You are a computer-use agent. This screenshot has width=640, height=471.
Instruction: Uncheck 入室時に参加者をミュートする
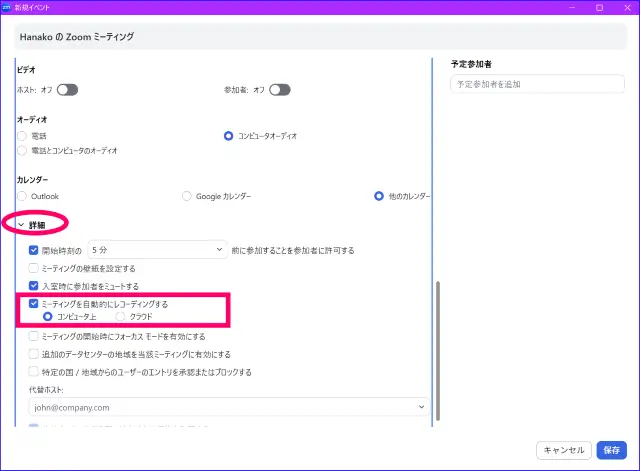click(x=34, y=286)
